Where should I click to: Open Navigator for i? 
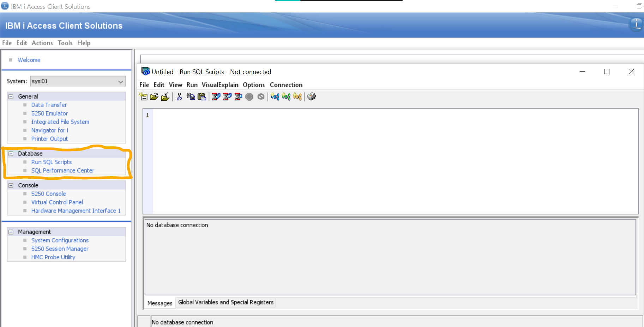click(50, 130)
